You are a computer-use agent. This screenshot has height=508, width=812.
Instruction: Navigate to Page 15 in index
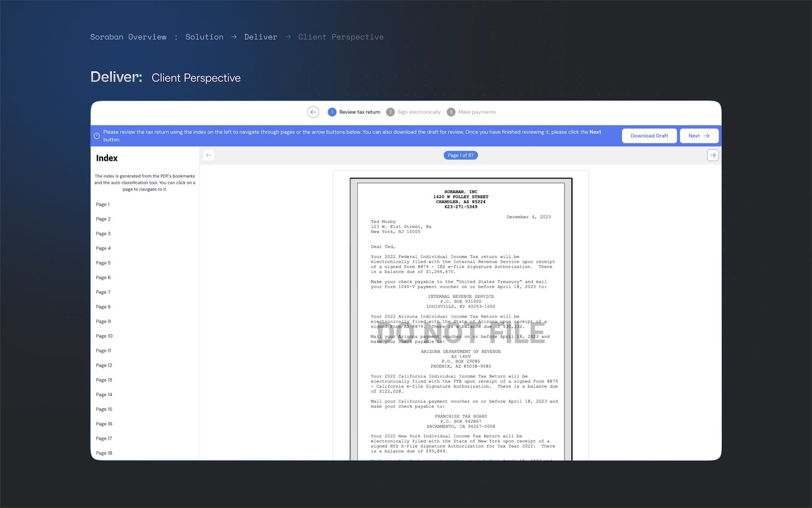coord(104,409)
